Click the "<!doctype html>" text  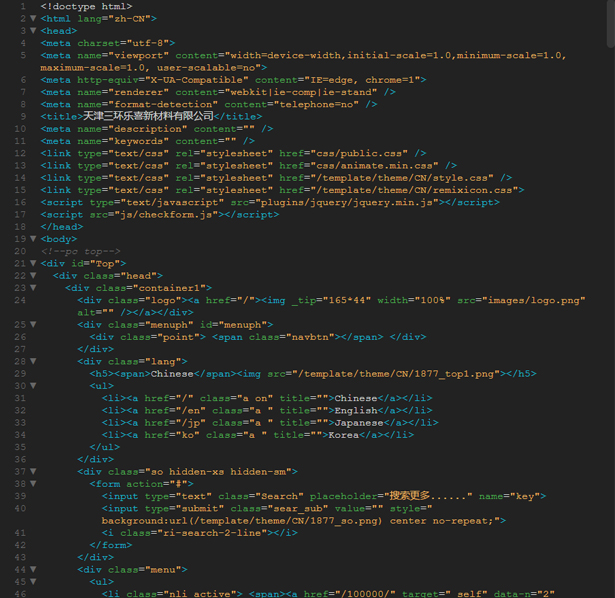point(86,6)
